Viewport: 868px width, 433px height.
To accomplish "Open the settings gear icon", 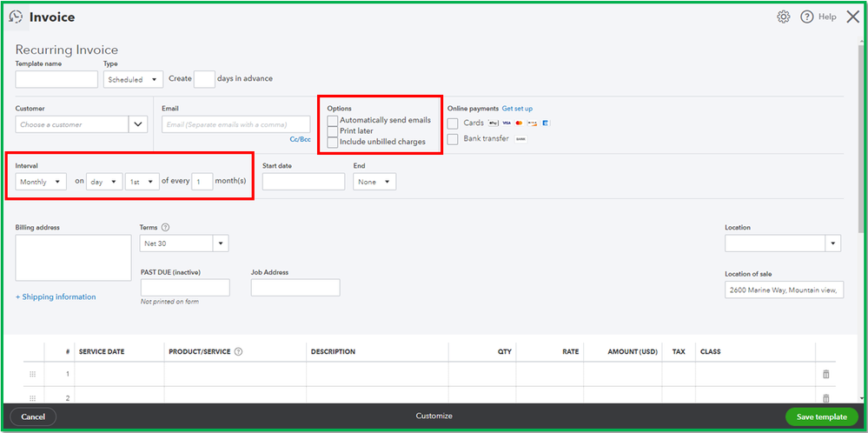I will pyautogui.click(x=783, y=17).
